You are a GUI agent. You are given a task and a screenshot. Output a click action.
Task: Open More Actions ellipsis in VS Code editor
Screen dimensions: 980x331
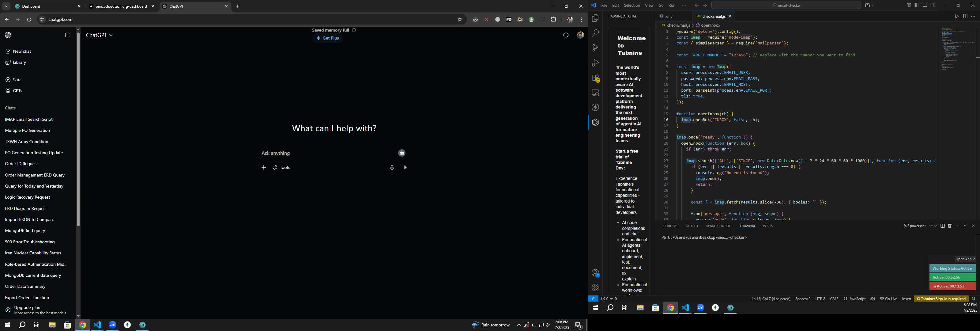(973, 16)
